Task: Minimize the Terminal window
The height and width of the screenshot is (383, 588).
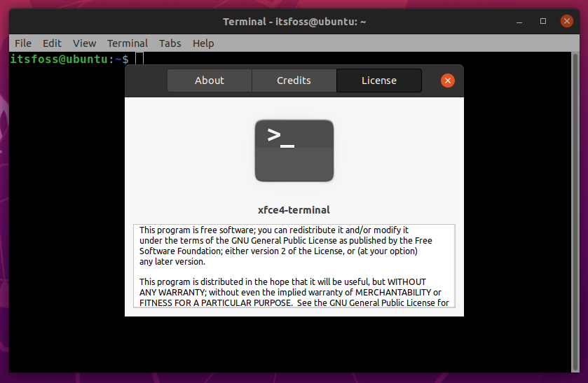Action: point(521,22)
